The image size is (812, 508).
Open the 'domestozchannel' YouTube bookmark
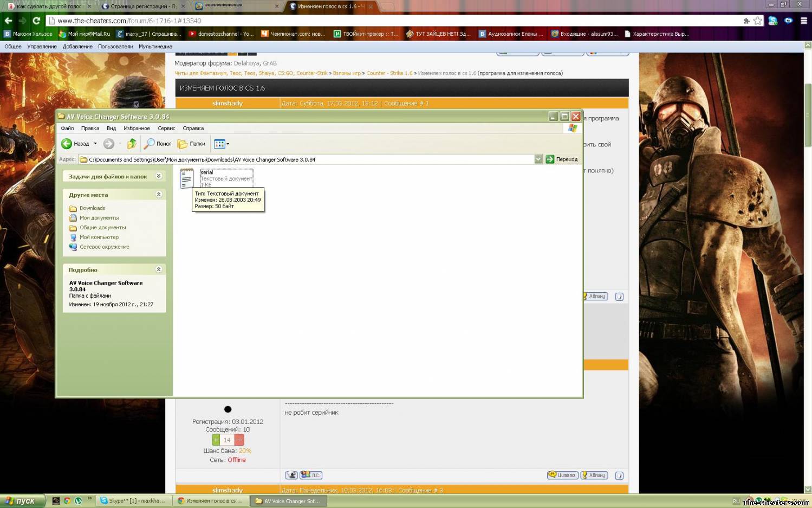(x=221, y=34)
